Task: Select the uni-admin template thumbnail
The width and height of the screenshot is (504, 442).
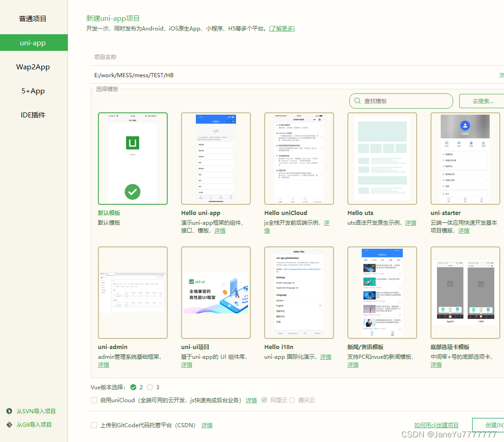Action: coord(133,293)
